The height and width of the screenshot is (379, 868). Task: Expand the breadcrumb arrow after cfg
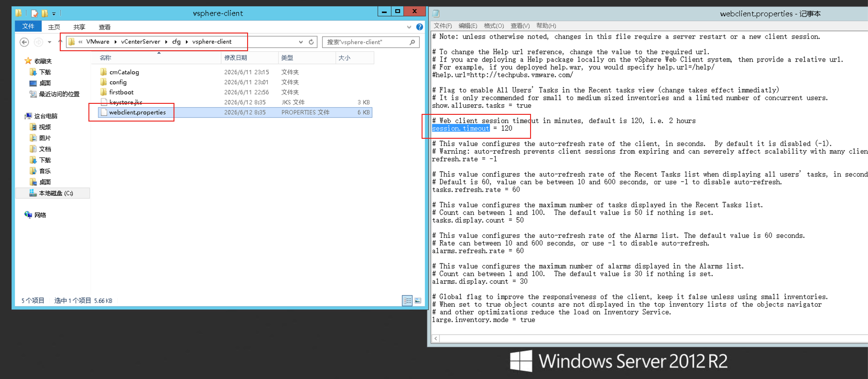(x=186, y=42)
